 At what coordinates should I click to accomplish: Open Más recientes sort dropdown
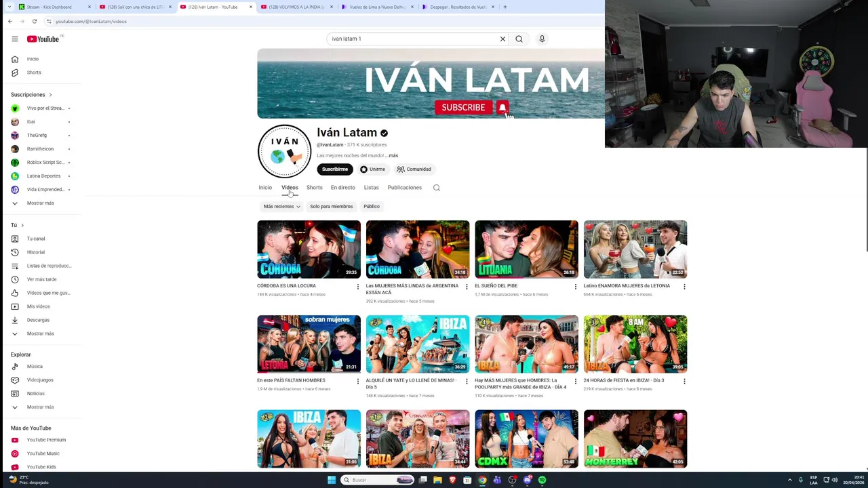coord(282,207)
